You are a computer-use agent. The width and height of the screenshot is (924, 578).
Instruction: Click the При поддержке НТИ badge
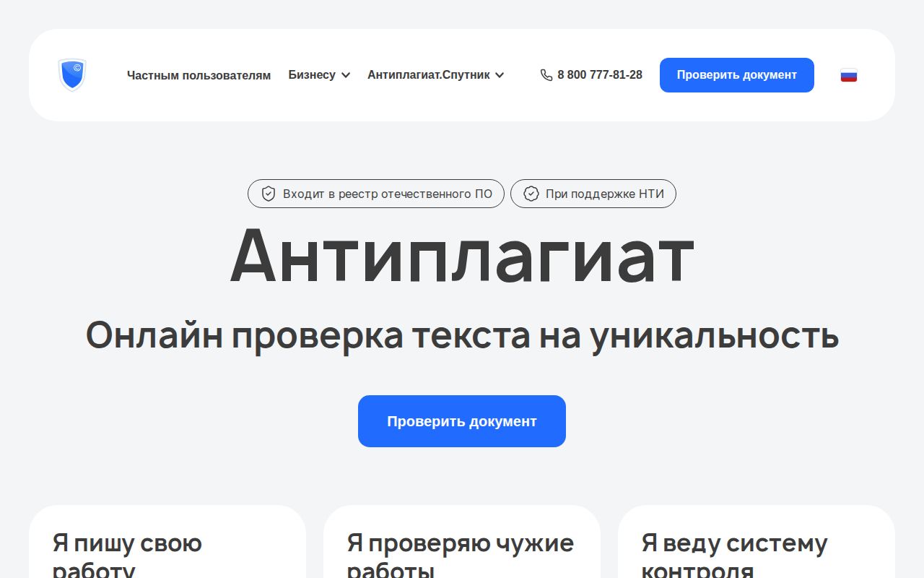593,194
